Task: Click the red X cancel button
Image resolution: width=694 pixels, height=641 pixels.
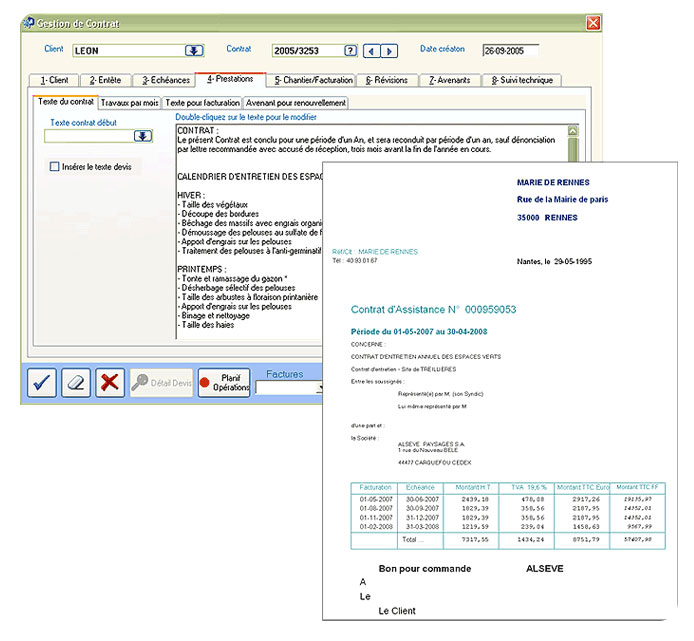Action: [110, 382]
